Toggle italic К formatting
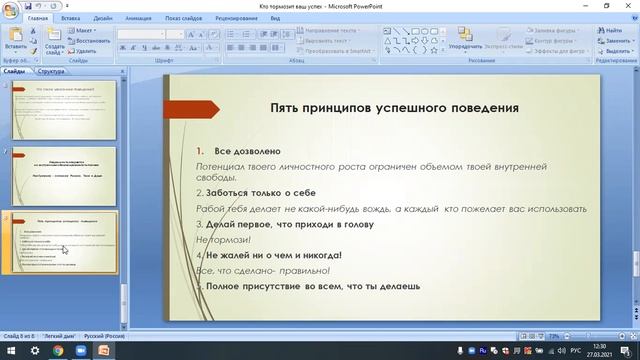640x360 pixels. (x=133, y=48)
